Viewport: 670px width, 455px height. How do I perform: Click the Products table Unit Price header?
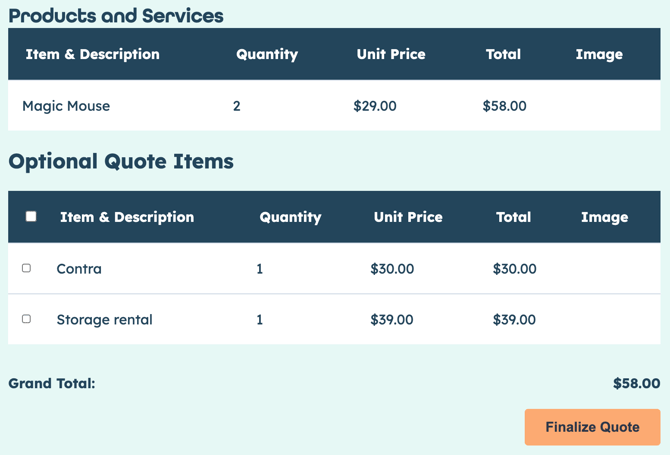point(391,54)
